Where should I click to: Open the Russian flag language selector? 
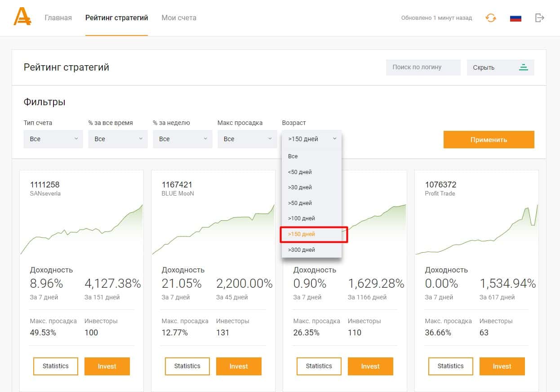coord(516,18)
